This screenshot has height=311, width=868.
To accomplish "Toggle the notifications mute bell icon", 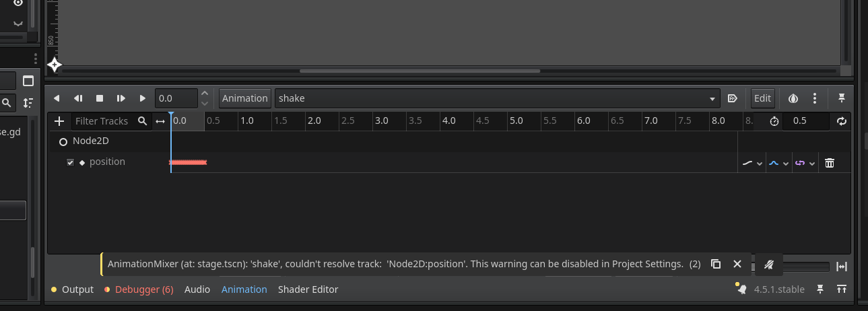I will [x=769, y=265].
